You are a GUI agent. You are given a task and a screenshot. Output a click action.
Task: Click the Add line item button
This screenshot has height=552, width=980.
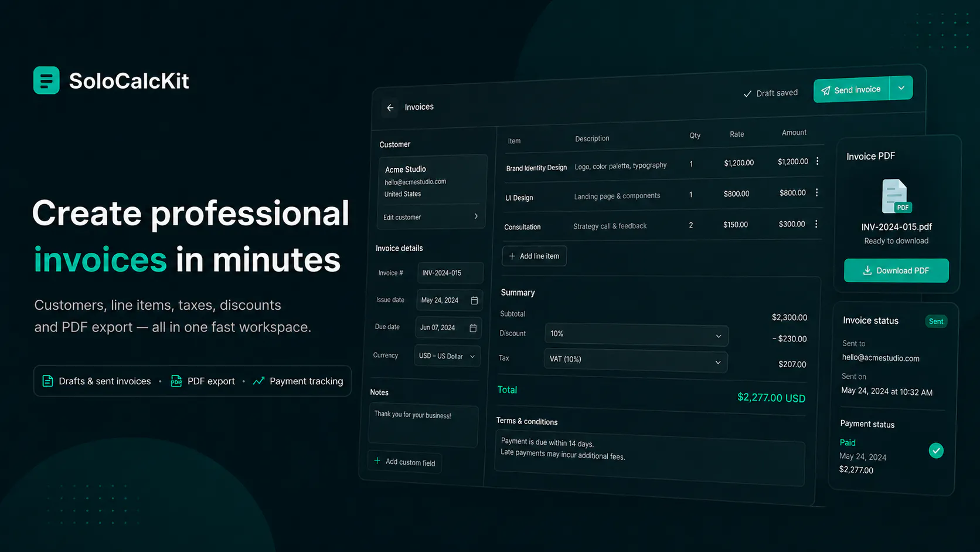tap(534, 256)
